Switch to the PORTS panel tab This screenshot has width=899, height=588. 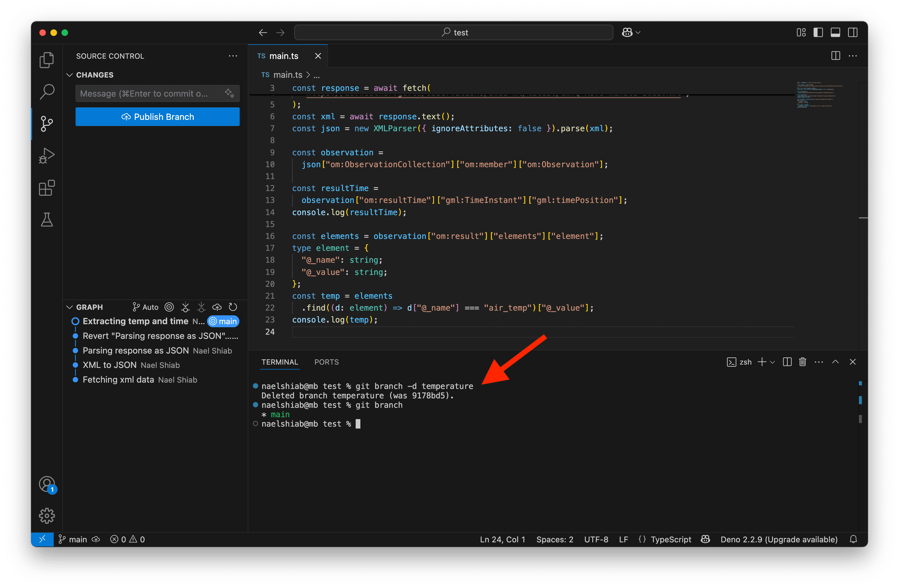click(326, 362)
